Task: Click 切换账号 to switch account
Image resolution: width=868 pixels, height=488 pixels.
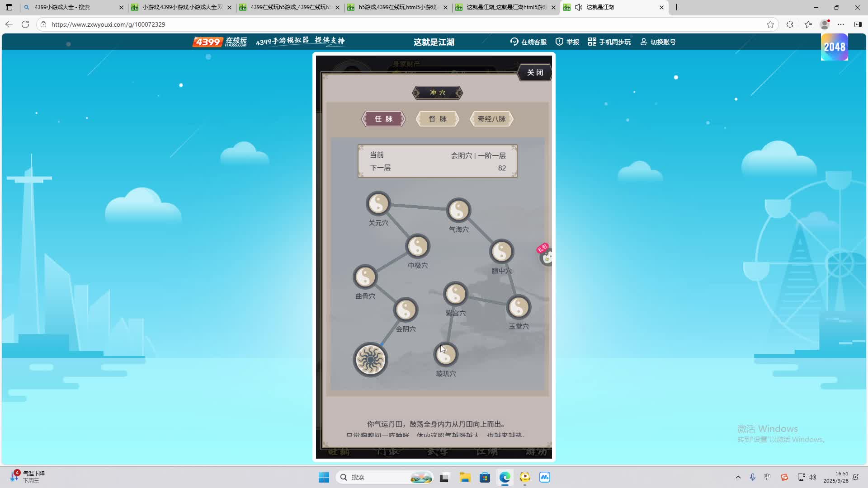Action: (658, 42)
